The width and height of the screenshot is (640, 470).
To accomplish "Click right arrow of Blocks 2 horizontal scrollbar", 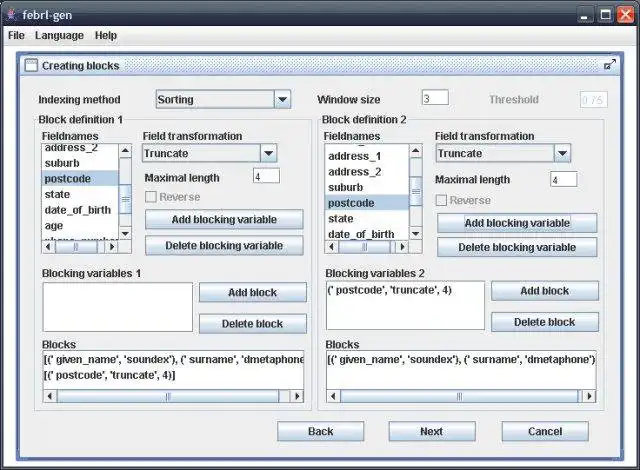I will coord(589,396).
